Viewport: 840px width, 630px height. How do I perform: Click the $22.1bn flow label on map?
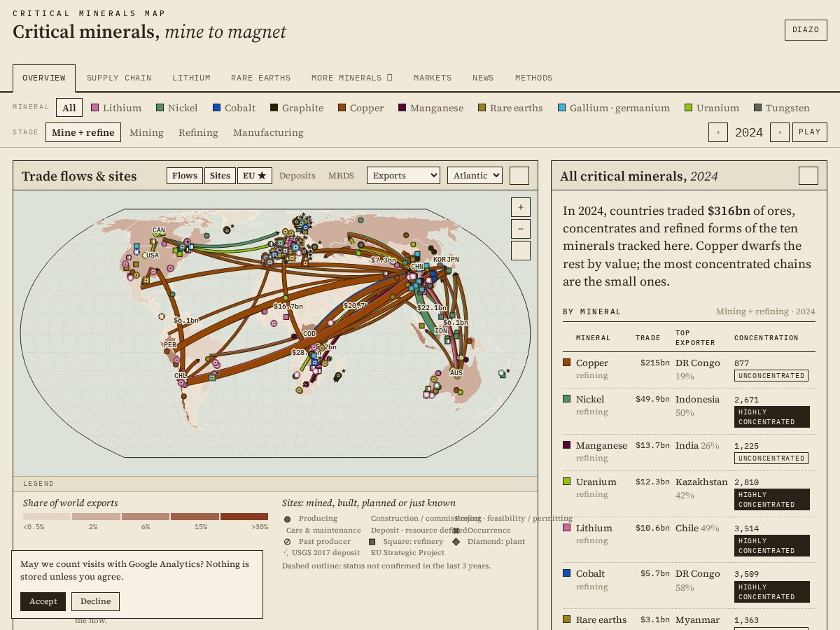tap(431, 307)
